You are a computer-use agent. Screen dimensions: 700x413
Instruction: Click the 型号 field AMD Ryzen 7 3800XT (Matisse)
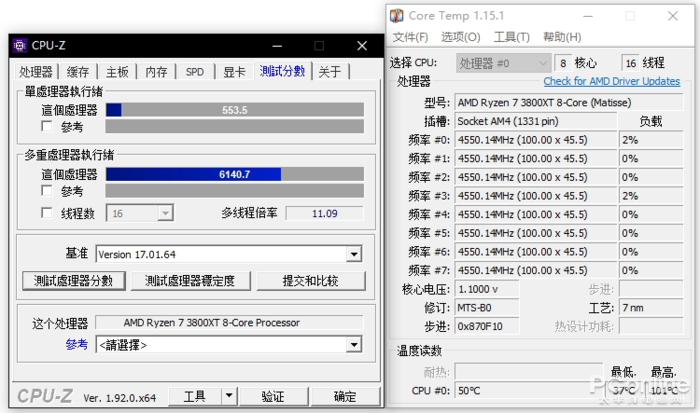click(x=568, y=102)
